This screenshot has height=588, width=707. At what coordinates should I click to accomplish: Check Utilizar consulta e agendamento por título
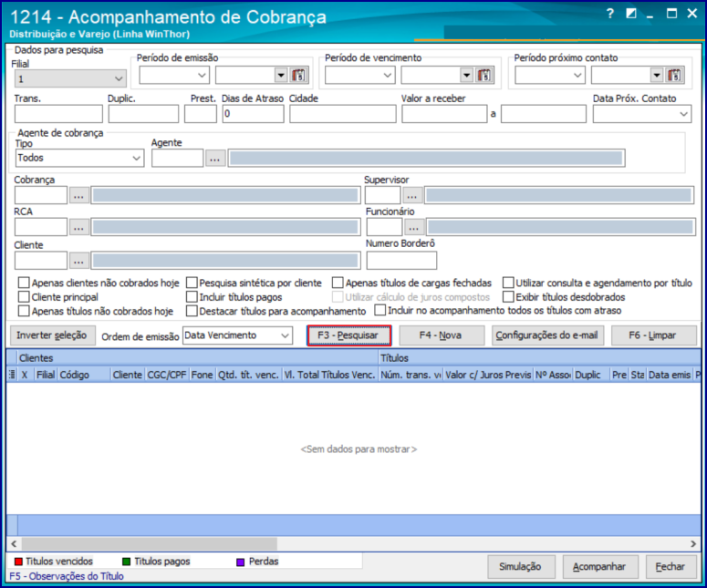[x=508, y=283]
